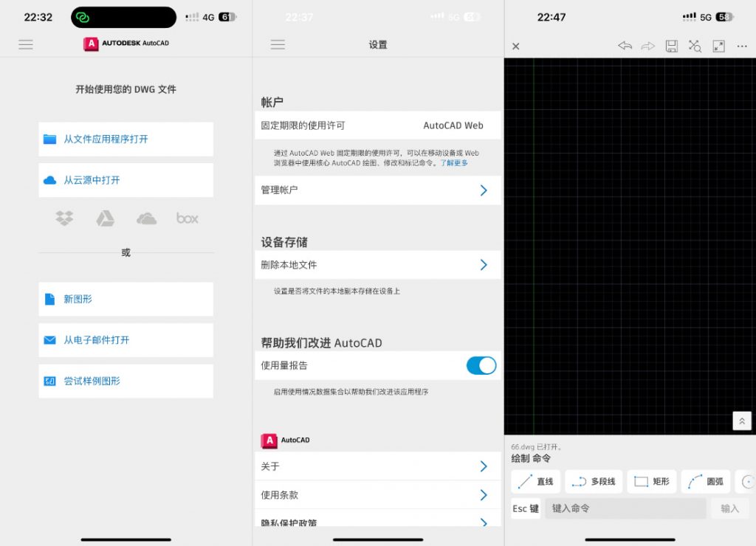This screenshot has width=756, height=546.
Task: Select the 固定期限的使用许可 row
Action: coord(378,125)
